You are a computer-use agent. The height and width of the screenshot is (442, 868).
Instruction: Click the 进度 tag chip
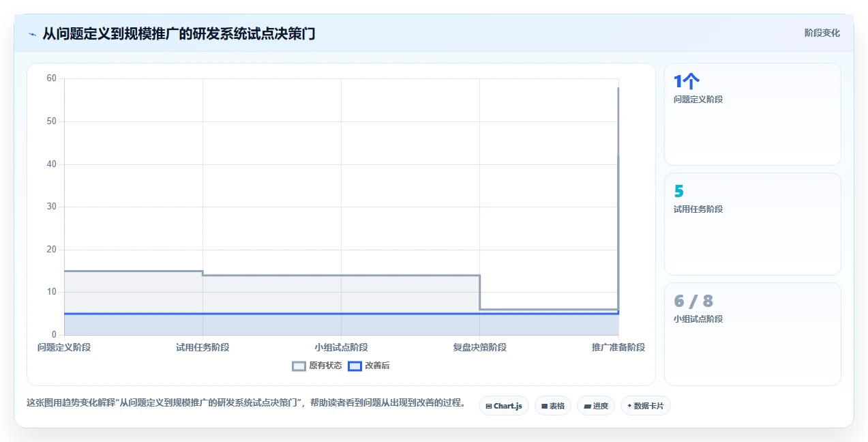tap(596, 406)
